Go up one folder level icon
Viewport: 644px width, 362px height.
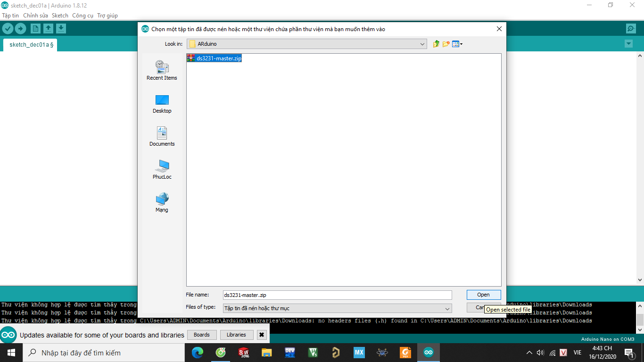436,44
